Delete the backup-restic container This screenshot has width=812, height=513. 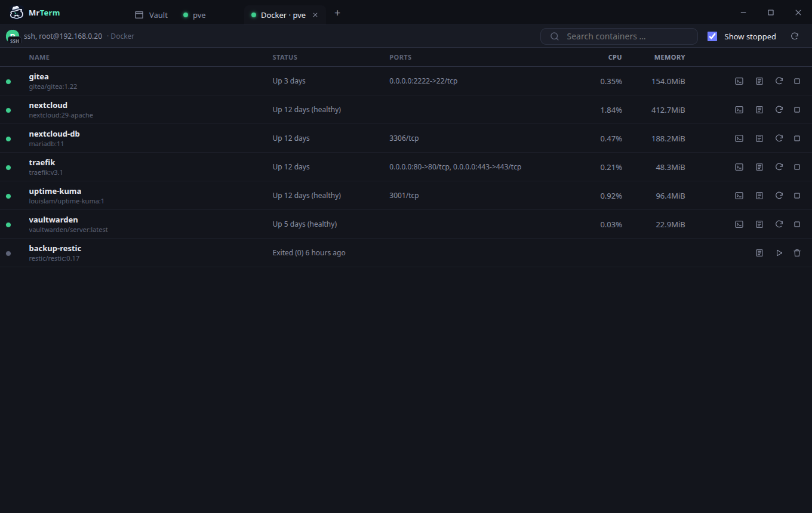tap(797, 253)
